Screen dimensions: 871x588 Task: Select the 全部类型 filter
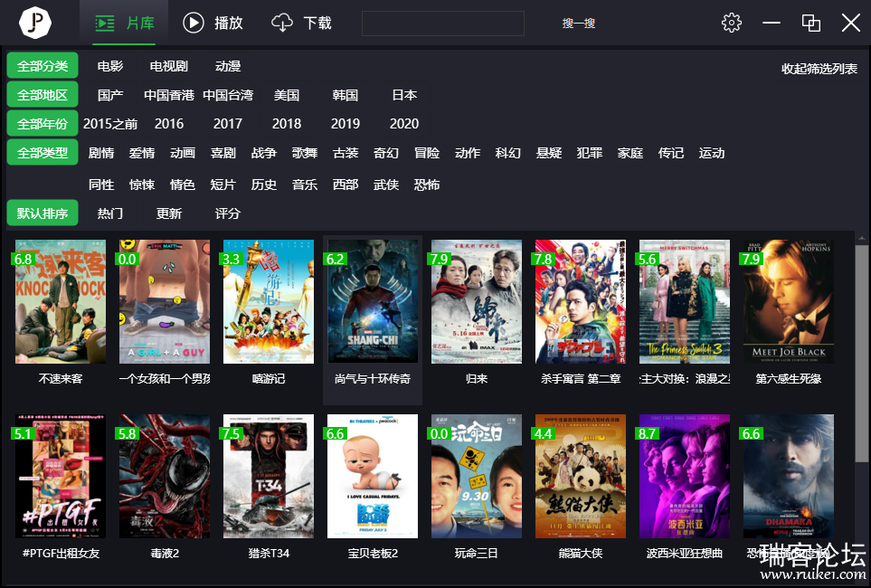click(43, 153)
